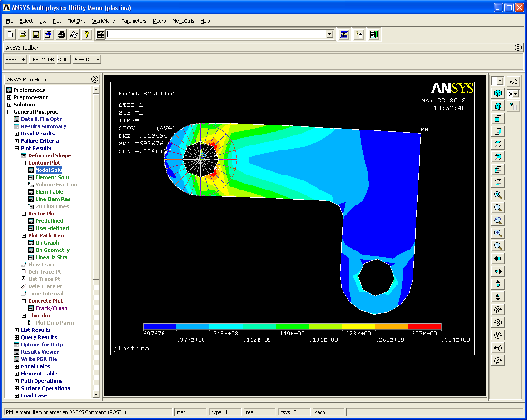Viewport: 527px width, 420px height.
Task: Collapse the General Postproc tree node
Action: click(x=9, y=112)
